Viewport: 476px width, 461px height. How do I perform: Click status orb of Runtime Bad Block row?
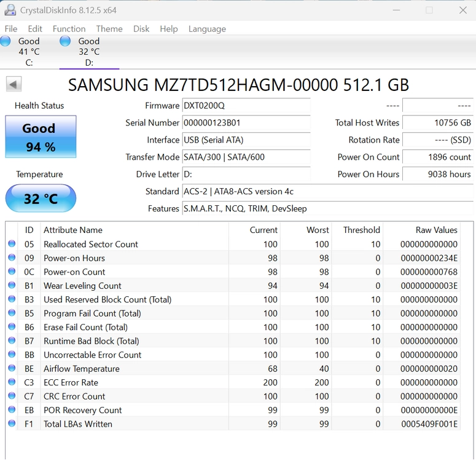[x=12, y=341]
